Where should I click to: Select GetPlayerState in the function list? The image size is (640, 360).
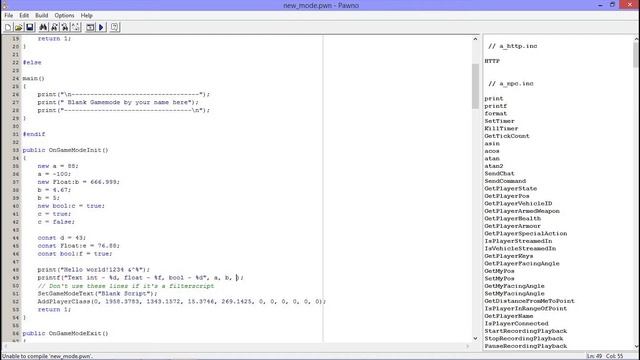click(x=510, y=189)
